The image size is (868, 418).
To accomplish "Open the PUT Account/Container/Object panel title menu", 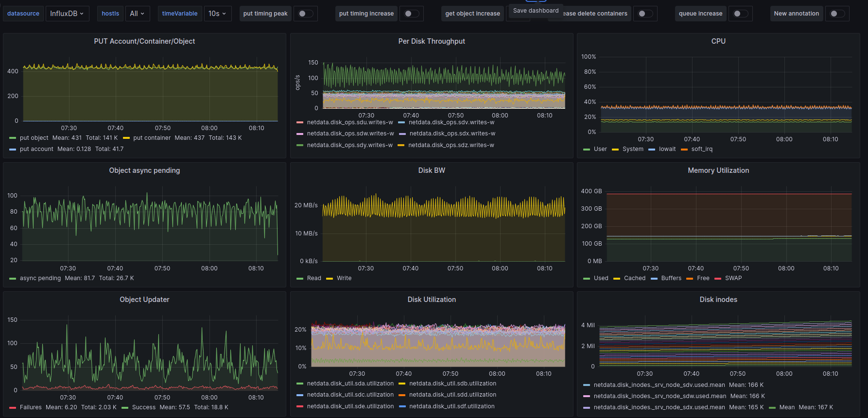I will click(x=144, y=41).
